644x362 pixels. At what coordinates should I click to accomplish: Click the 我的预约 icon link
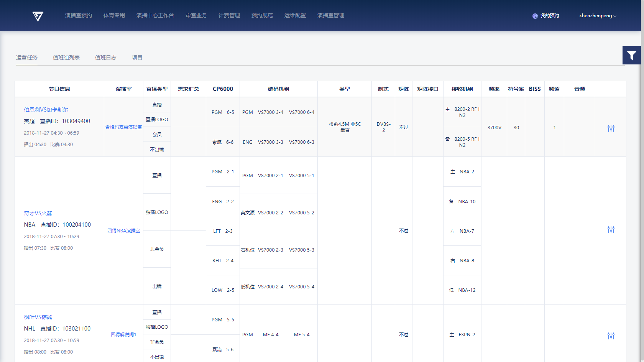click(x=545, y=16)
